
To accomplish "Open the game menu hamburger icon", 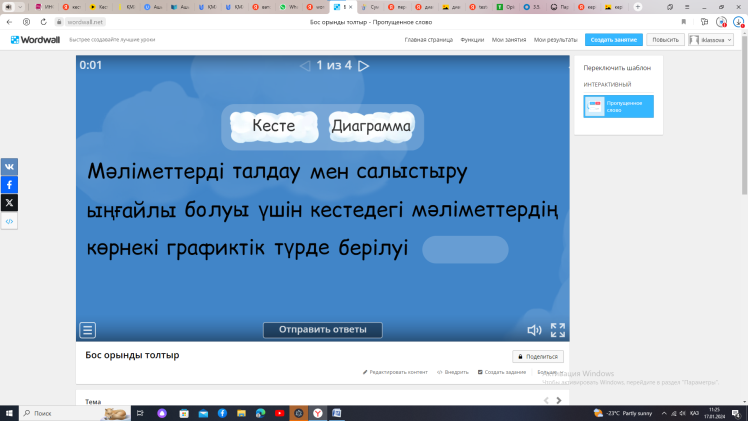I will 88,330.
